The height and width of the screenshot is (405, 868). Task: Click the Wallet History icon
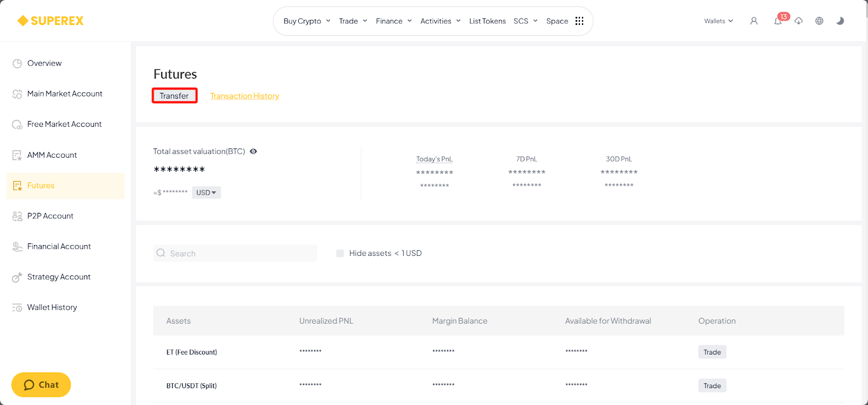point(17,307)
